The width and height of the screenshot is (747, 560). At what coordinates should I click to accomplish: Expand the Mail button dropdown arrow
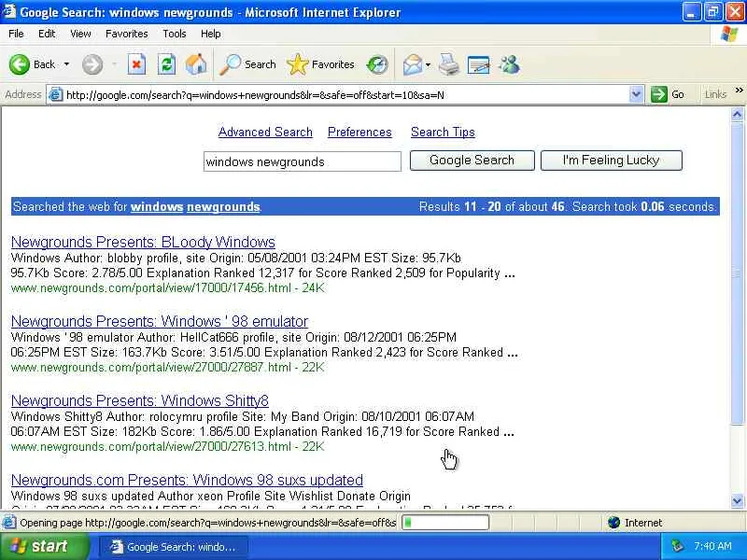point(428,64)
